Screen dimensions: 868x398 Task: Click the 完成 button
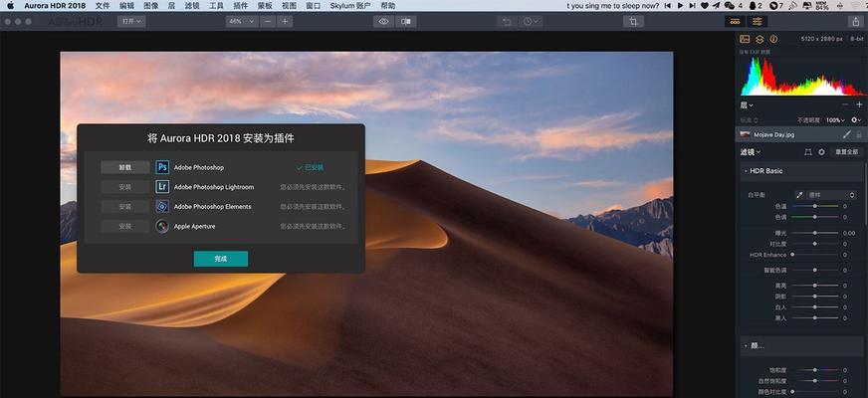tap(221, 259)
